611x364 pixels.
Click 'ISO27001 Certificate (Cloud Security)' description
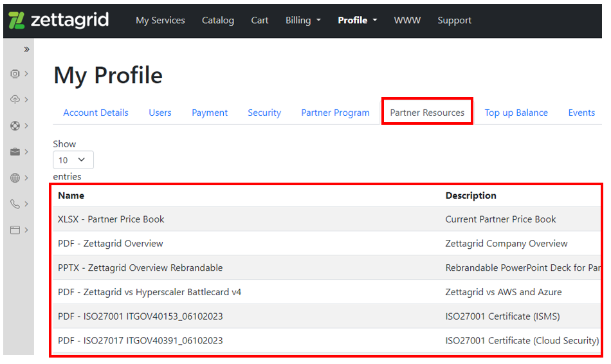[x=522, y=341]
